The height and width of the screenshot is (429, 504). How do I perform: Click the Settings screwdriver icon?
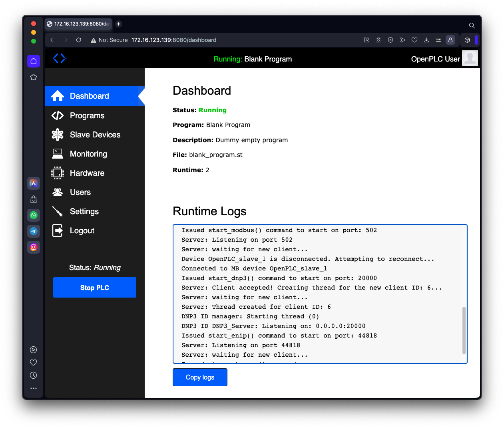click(x=58, y=211)
